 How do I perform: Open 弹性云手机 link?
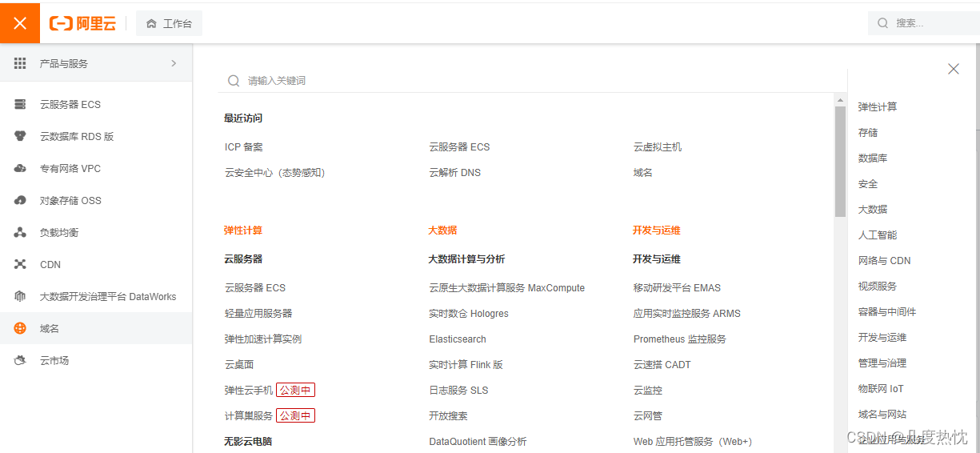pyautogui.click(x=249, y=391)
